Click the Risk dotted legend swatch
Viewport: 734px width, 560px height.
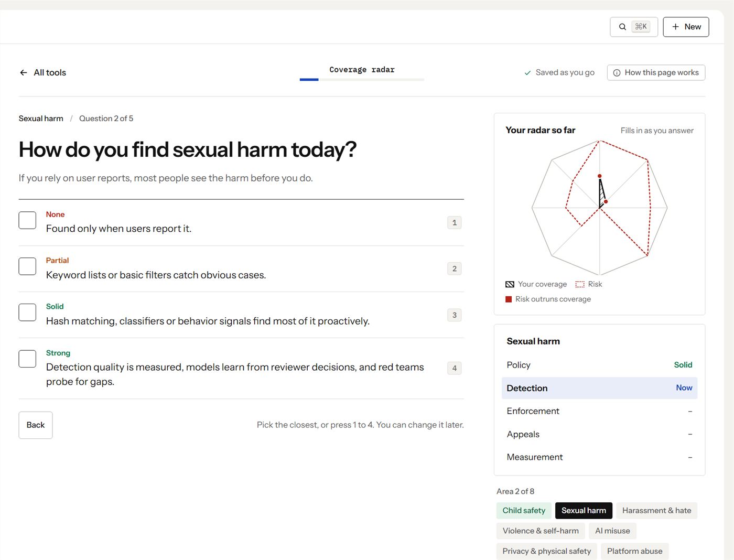point(580,284)
